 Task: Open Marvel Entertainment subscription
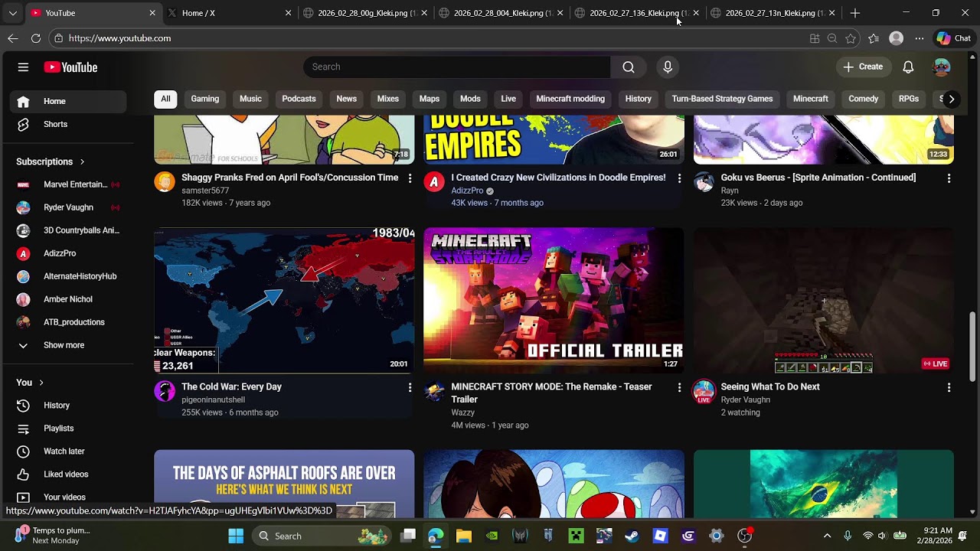tap(68, 184)
